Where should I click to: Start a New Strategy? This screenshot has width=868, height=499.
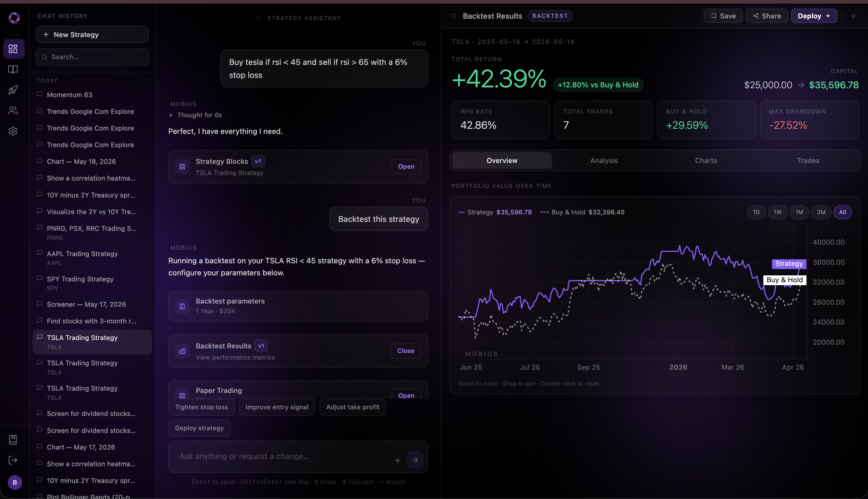[92, 34]
